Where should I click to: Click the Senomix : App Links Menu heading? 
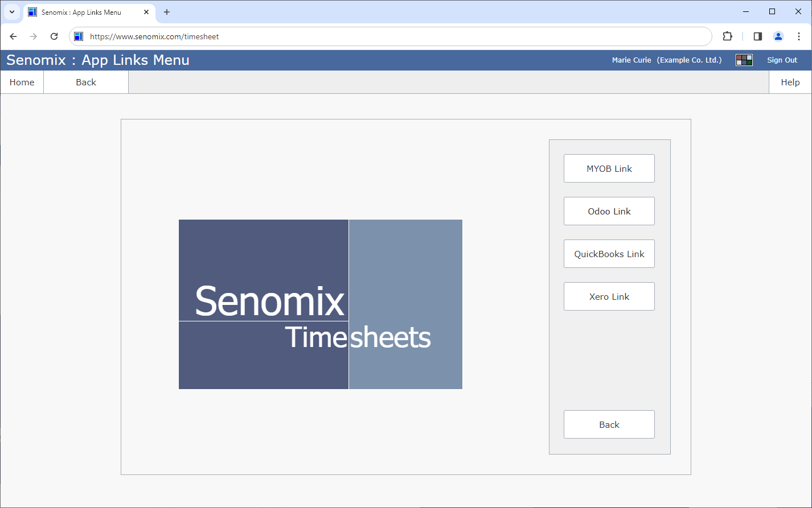(x=98, y=60)
